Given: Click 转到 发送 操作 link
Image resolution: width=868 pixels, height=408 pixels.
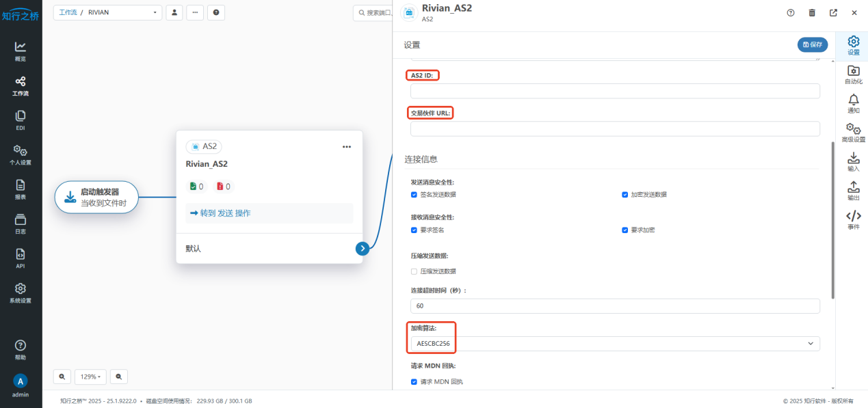Looking at the screenshot, I should [x=220, y=213].
